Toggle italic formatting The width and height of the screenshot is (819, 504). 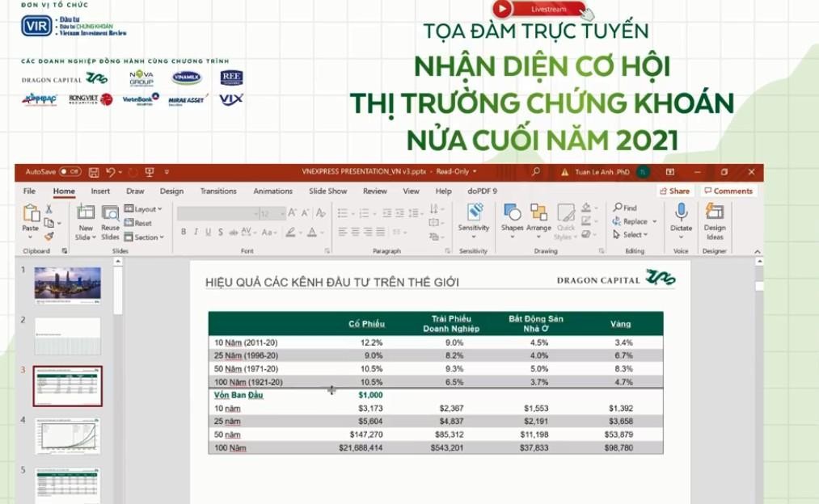199,233
